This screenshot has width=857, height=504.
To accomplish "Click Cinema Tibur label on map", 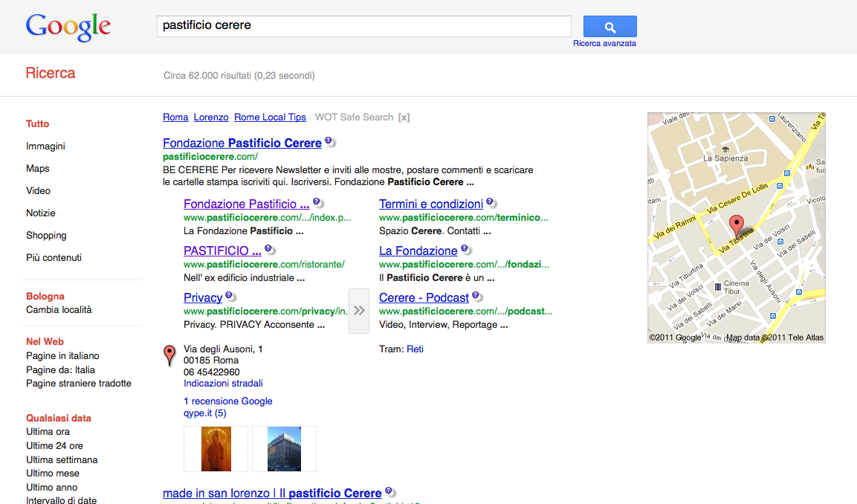I will point(736,287).
